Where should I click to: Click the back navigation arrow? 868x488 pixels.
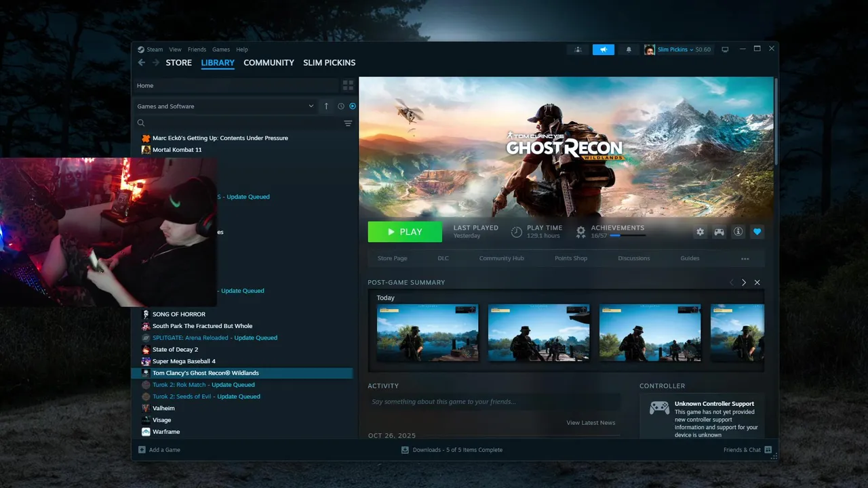[141, 62]
